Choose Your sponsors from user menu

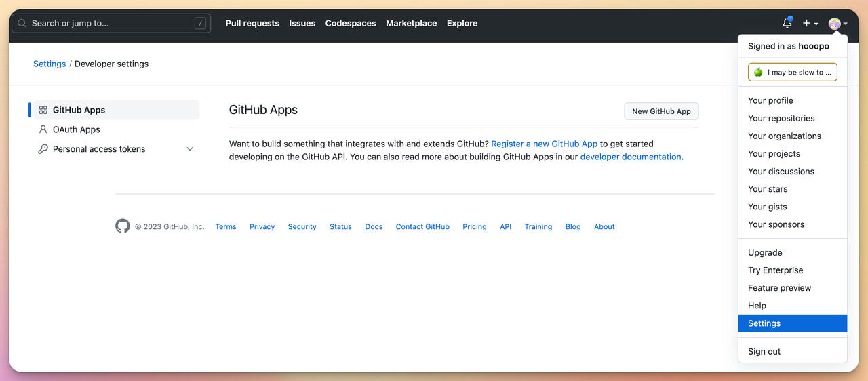tap(793, 224)
